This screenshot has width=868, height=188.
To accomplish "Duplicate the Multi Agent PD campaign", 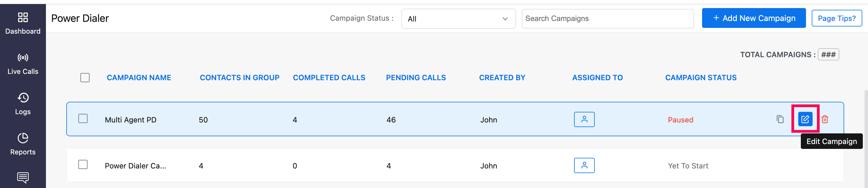I will 780,119.
